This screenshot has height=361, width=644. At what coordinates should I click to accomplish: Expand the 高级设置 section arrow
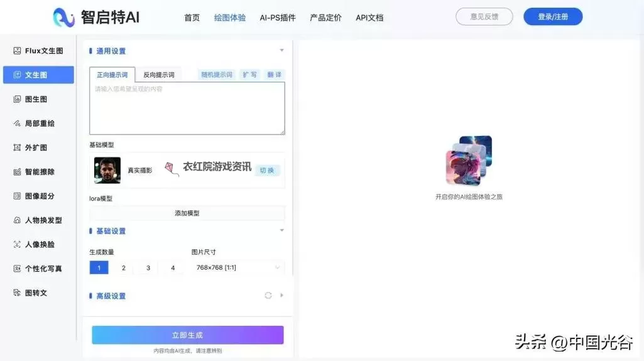[x=281, y=295]
